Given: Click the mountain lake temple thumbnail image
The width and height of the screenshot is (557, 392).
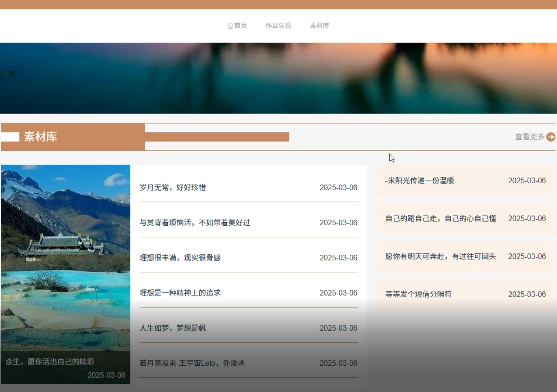Looking at the screenshot, I should [66, 256].
